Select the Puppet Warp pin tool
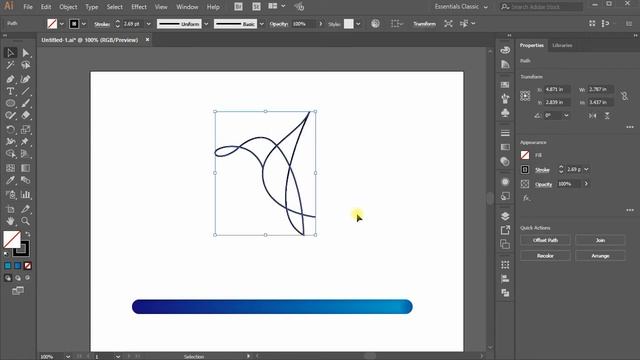Image resolution: width=640 pixels, height=360 pixels. pyautogui.click(x=25, y=142)
